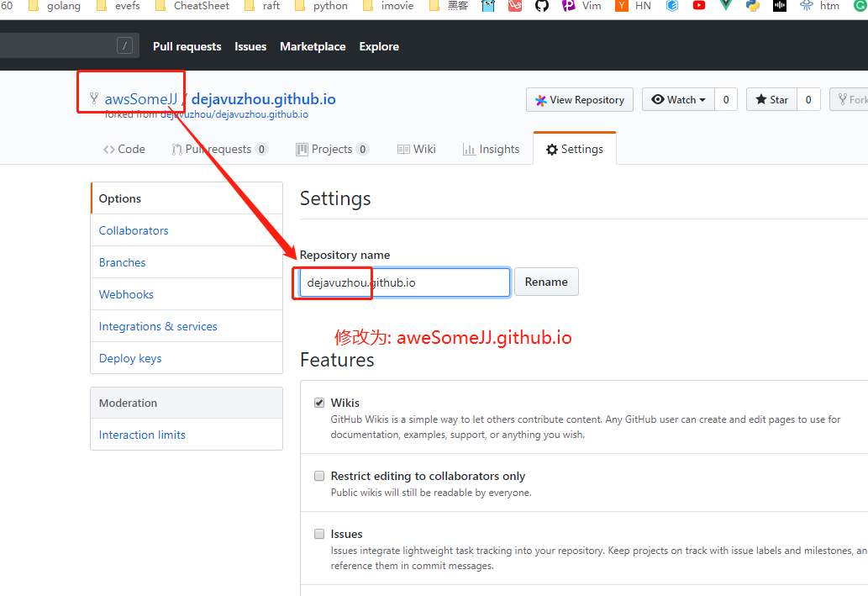Open the dejavuzhou.github.io repository link
The height and width of the screenshot is (596, 868).
click(x=264, y=99)
